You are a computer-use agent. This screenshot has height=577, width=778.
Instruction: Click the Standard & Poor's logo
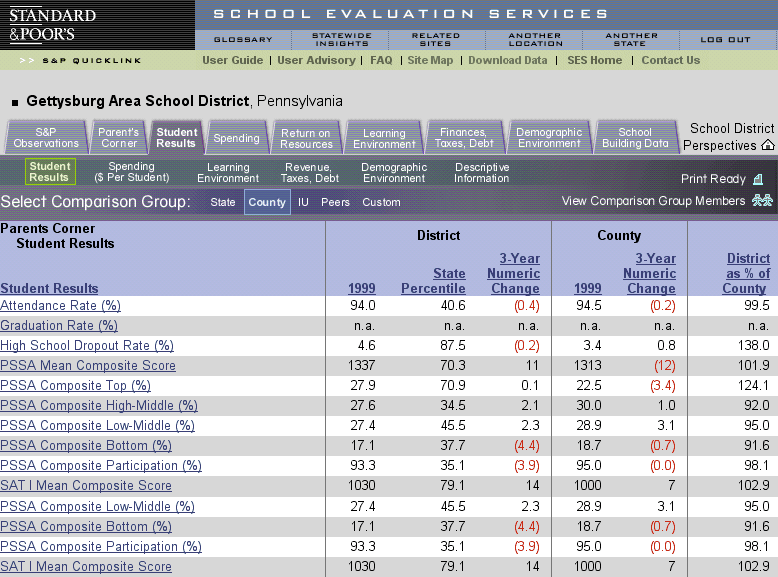tap(52, 26)
